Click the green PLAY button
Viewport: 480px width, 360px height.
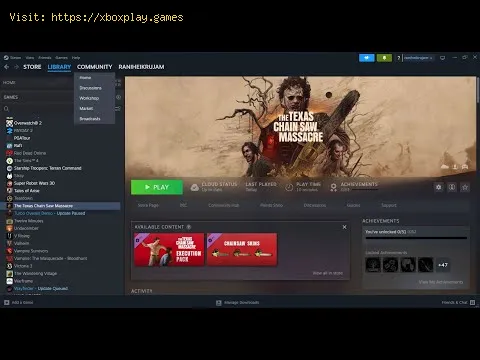(157, 187)
